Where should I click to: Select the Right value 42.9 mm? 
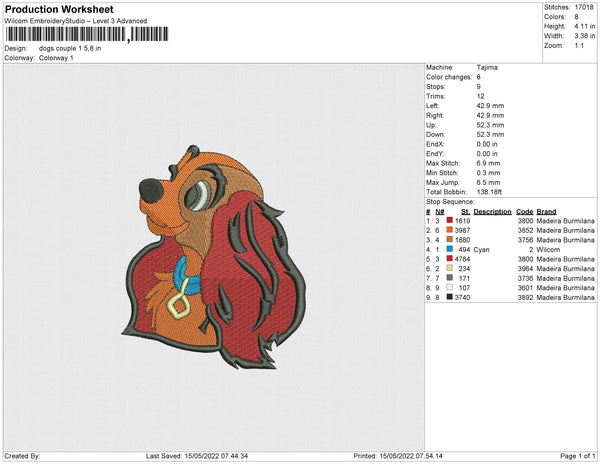tap(490, 116)
